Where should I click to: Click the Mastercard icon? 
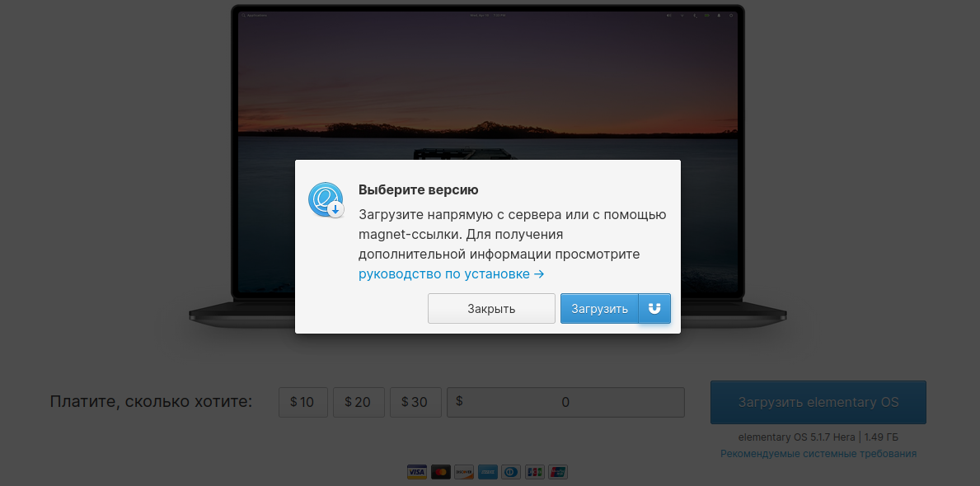pos(441,472)
